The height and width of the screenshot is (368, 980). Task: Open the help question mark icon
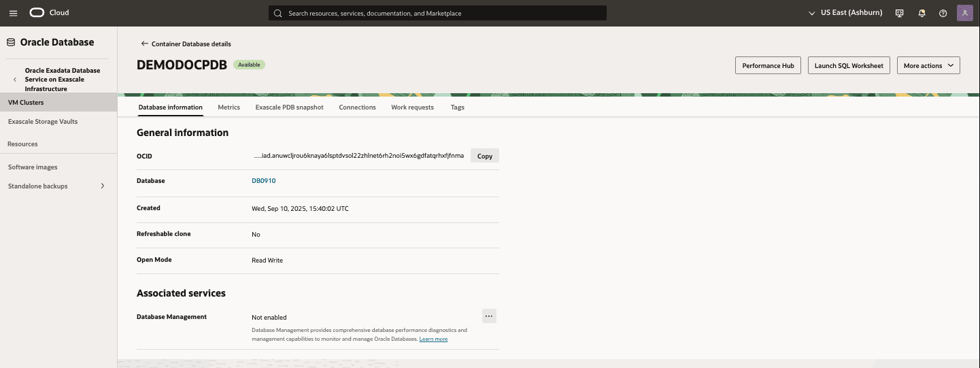[943, 13]
